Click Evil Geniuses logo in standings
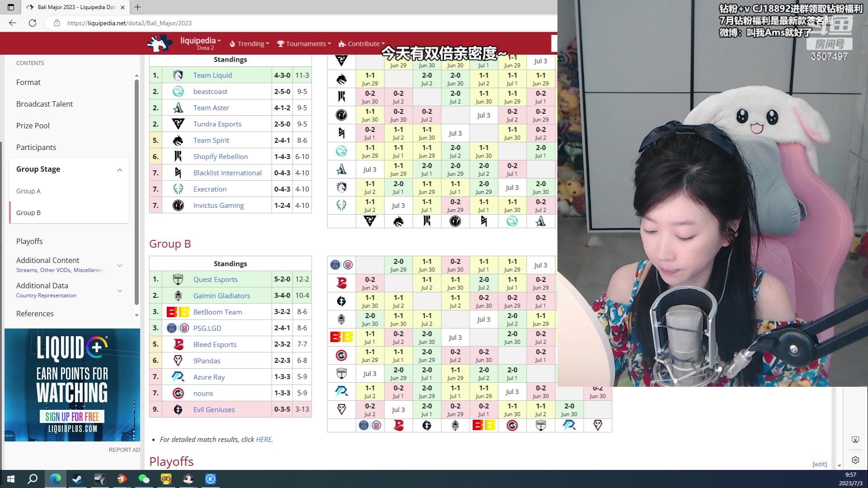 [x=178, y=409]
